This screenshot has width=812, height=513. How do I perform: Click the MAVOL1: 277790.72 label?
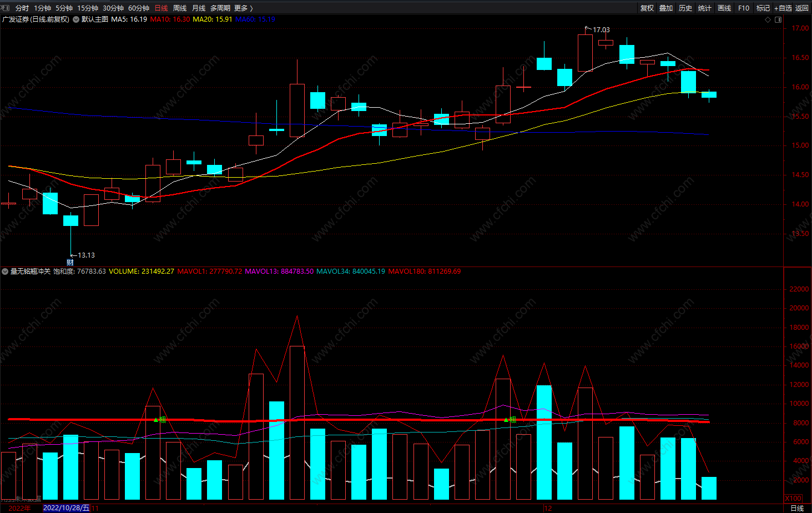[x=210, y=271]
